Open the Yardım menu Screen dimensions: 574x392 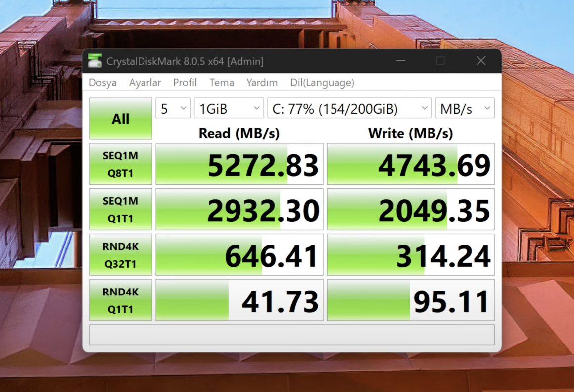(262, 82)
